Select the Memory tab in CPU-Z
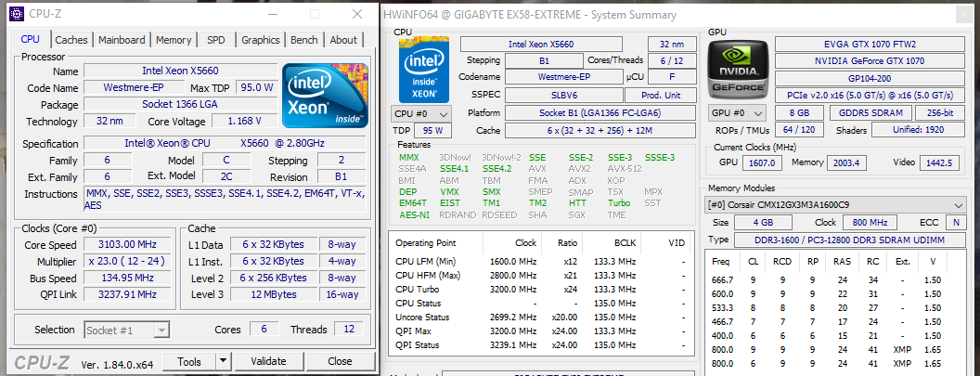 (x=174, y=39)
